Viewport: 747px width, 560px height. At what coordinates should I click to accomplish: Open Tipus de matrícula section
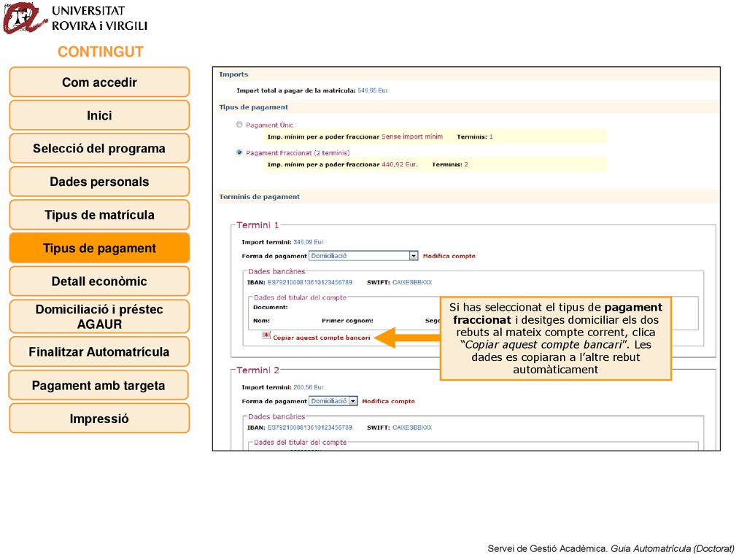coord(99,215)
